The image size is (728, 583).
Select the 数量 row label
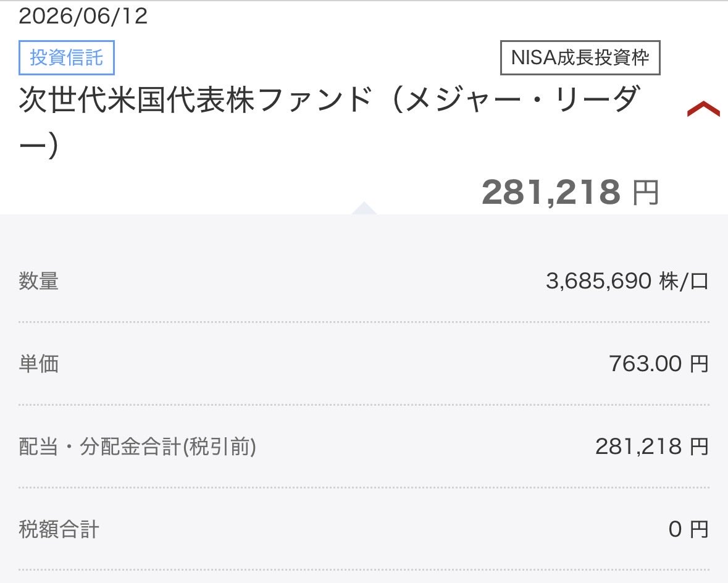(38, 281)
